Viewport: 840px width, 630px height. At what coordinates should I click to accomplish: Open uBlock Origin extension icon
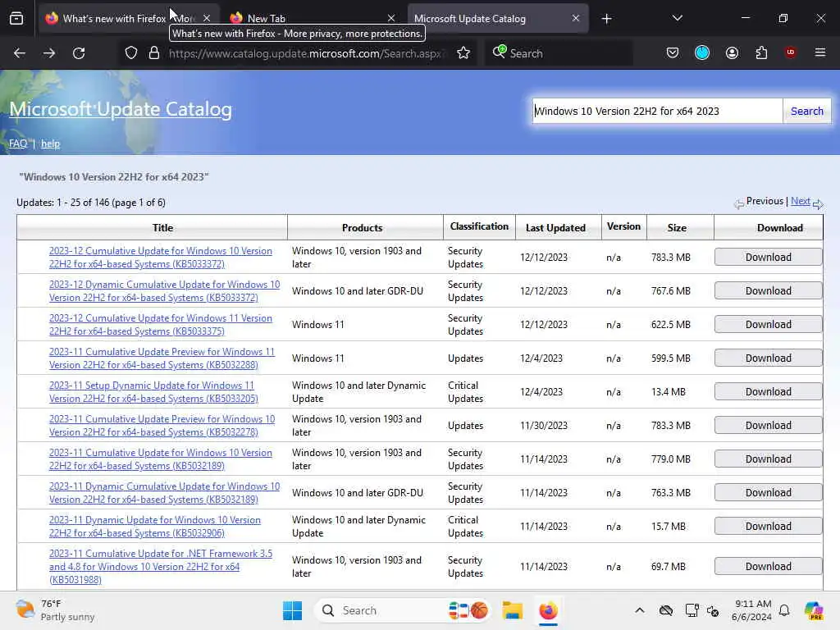pos(791,52)
